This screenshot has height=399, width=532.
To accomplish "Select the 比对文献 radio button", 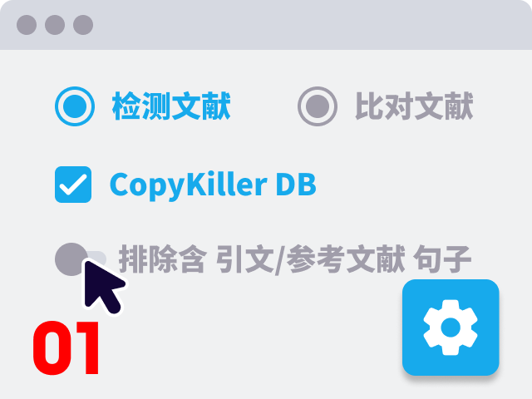I will 318,106.
